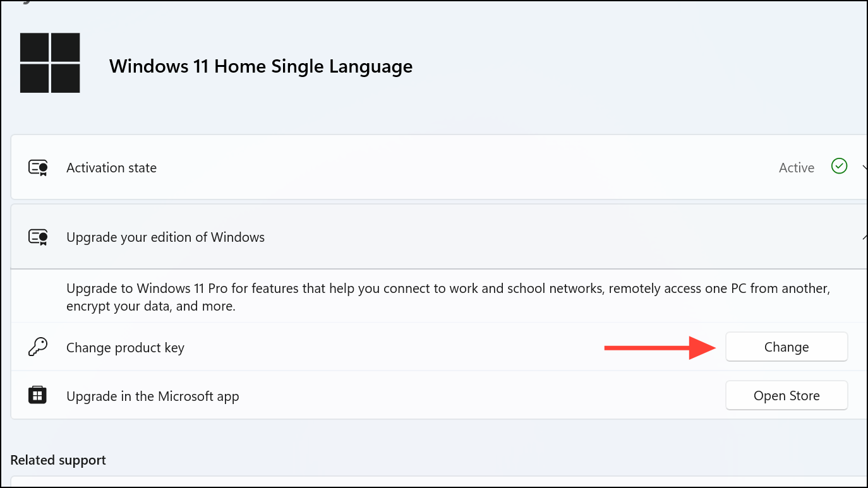The width and height of the screenshot is (868, 488).
Task: Collapse the Upgrade your edition chevron
Action: point(863,237)
